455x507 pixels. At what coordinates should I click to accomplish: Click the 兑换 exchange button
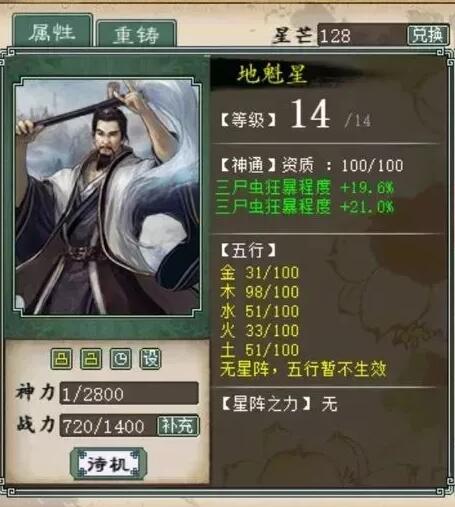coord(428,35)
